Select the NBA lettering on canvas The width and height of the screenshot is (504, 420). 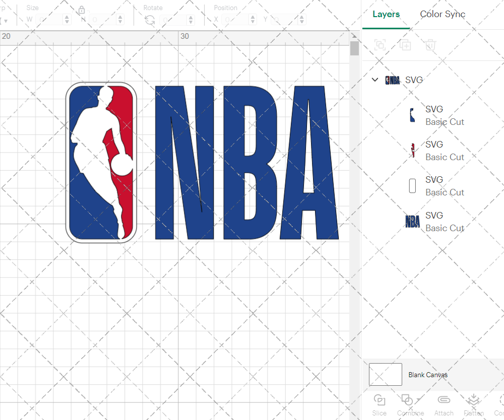point(247,163)
